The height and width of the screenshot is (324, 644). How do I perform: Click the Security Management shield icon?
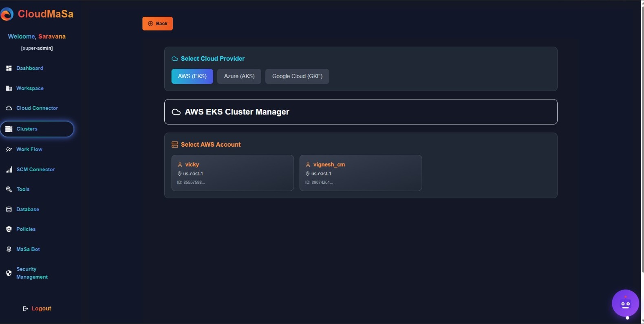click(x=9, y=273)
